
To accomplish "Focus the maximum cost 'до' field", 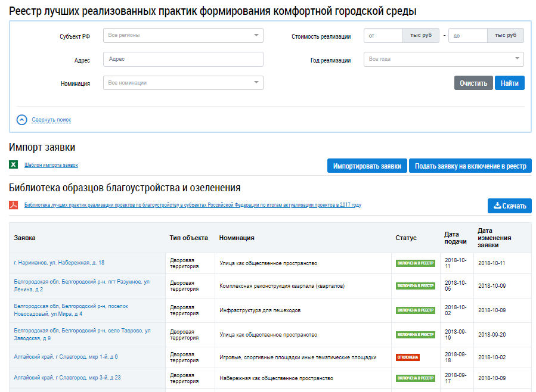I will (467, 36).
